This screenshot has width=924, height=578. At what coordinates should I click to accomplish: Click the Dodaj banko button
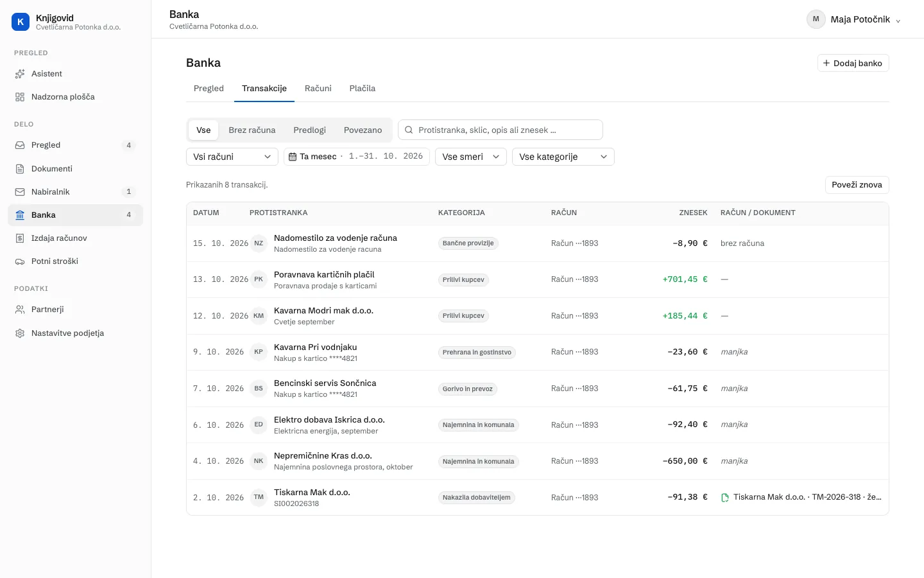click(853, 63)
